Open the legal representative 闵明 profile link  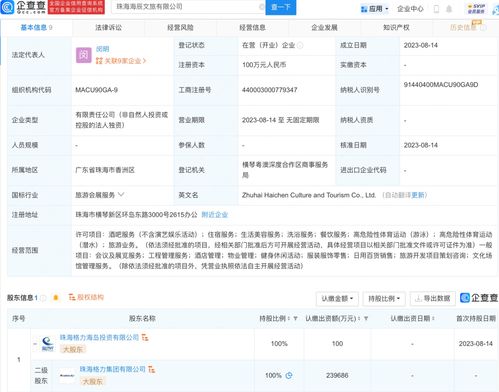pos(103,49)
